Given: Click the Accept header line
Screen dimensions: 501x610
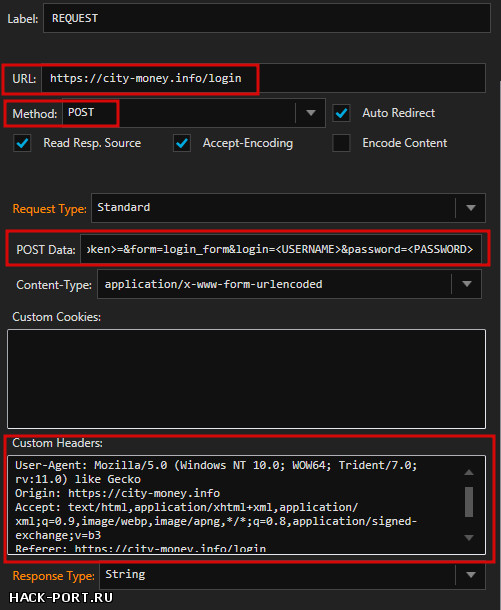Looking at the screenshot, I should pos(216,521).
